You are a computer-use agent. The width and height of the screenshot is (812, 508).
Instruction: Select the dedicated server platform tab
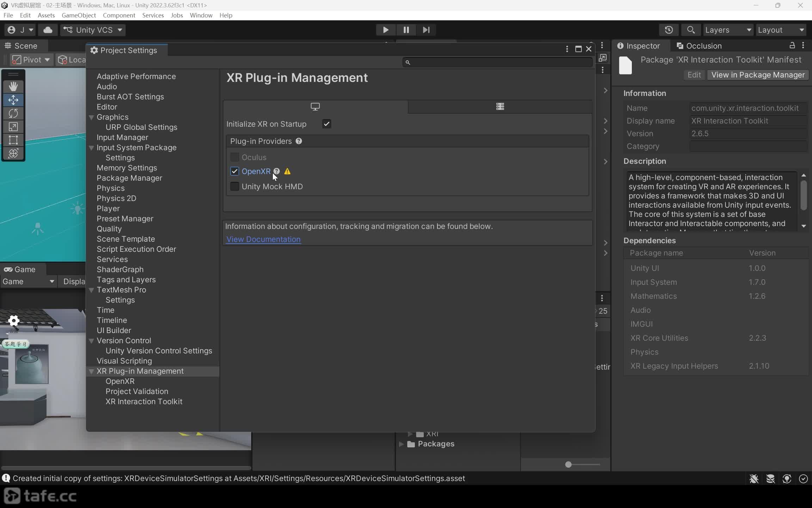pos(500,107)
